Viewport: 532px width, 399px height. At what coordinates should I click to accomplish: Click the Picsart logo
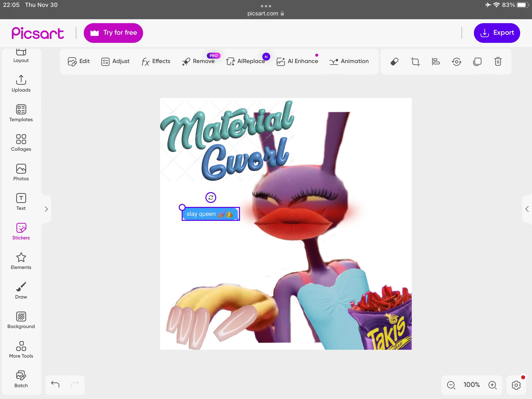point(38,33)
